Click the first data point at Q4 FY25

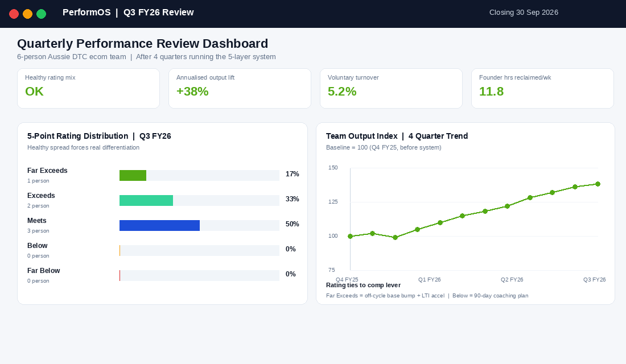point(351,236)
